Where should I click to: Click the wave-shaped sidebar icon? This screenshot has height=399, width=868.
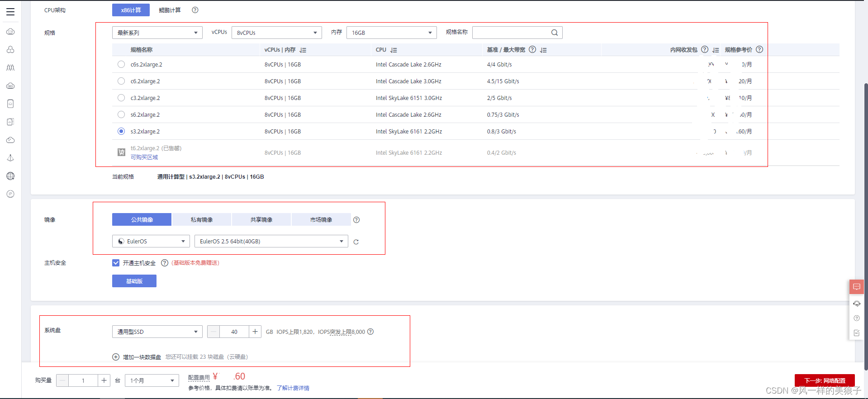pos(10,67)
